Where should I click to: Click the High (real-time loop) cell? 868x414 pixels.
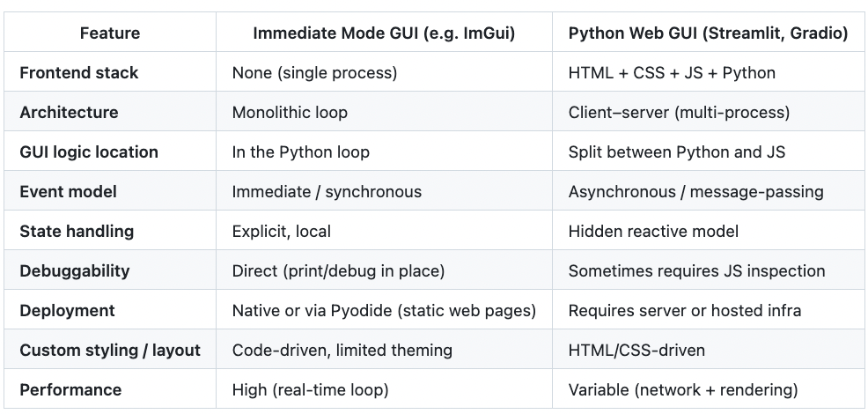[x=311, y=389]
